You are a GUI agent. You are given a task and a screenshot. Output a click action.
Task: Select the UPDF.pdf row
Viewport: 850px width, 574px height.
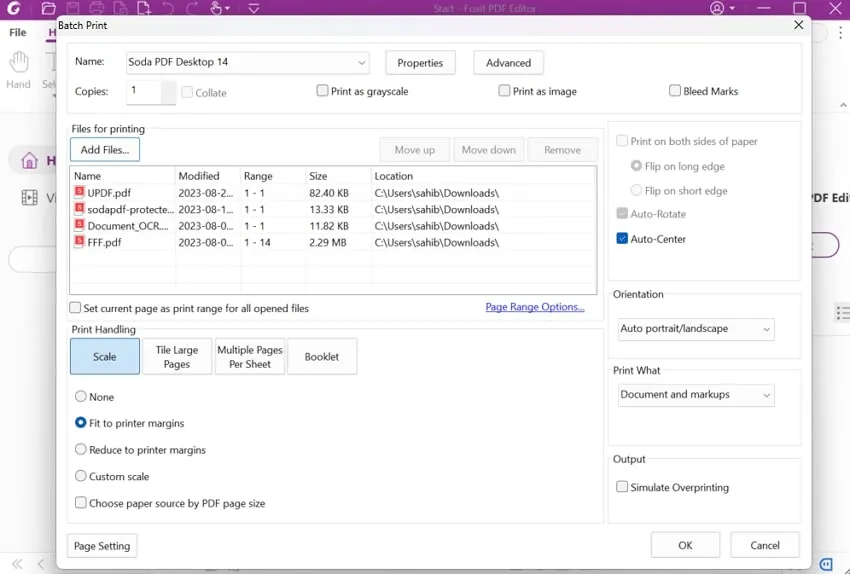tap(333, 193)
